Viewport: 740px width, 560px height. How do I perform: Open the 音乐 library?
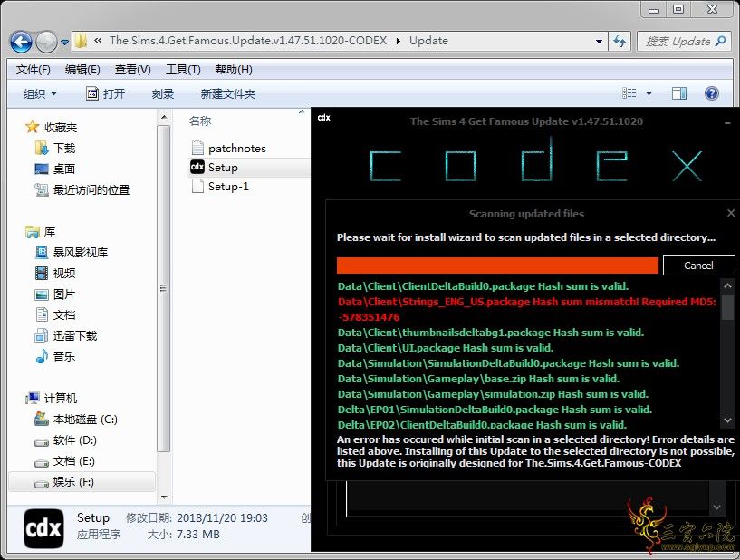click(x=55, y=356)
